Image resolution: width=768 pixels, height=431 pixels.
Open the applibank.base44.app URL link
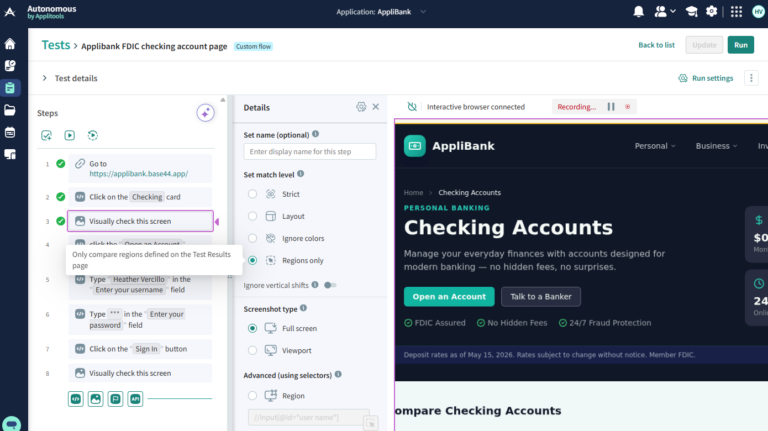[x=139, y=174]
